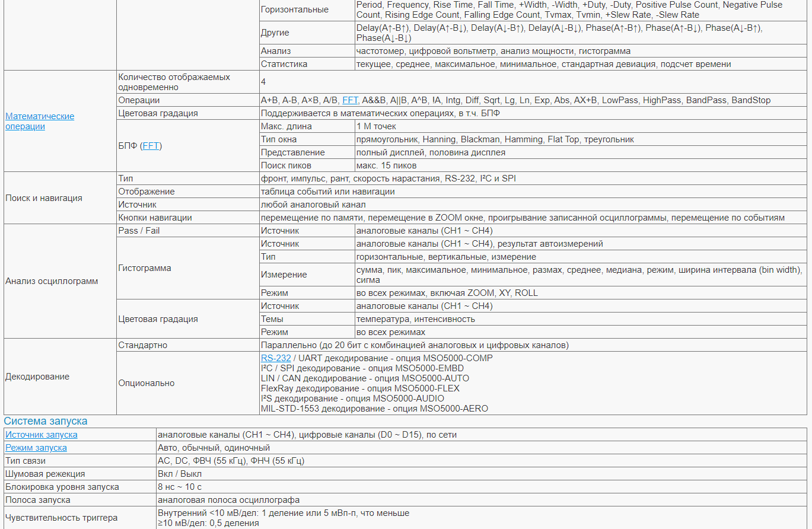Screen dimensions: 812x529
Task: Click the Цветовая градация label under Математические операции
Action: coord(158,113)
